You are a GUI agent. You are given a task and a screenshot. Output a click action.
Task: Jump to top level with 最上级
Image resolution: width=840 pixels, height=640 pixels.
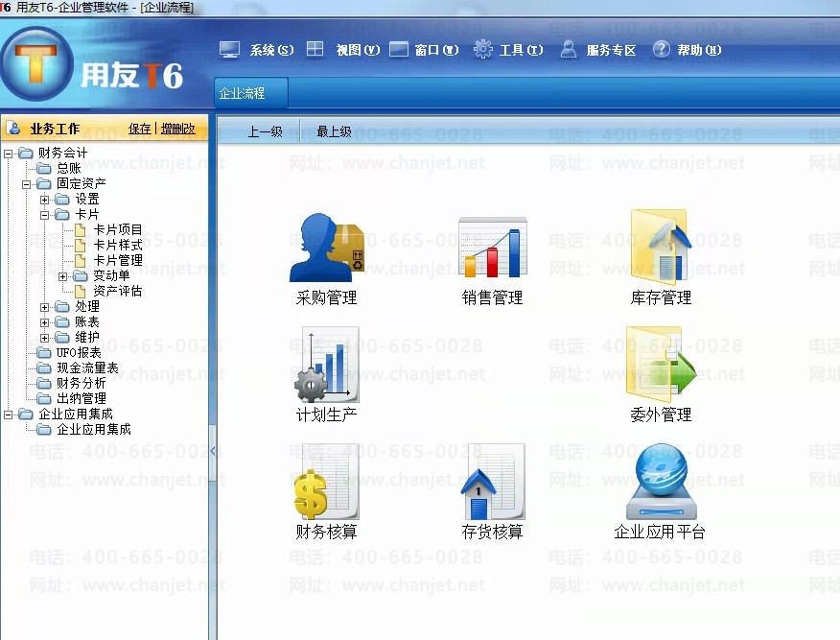coord(334,131)
